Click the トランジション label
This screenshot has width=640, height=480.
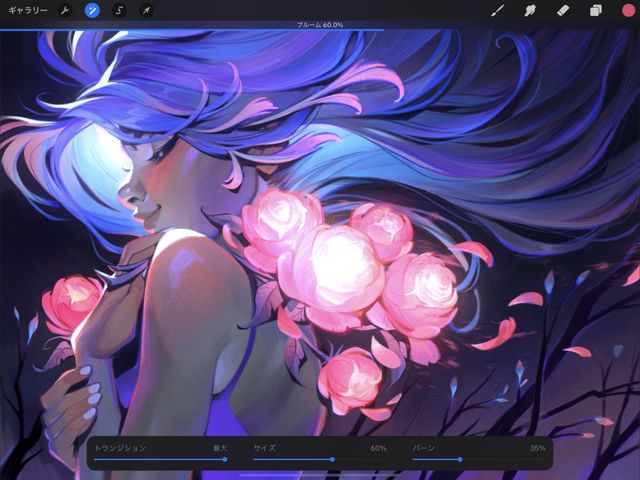(120, 448)
